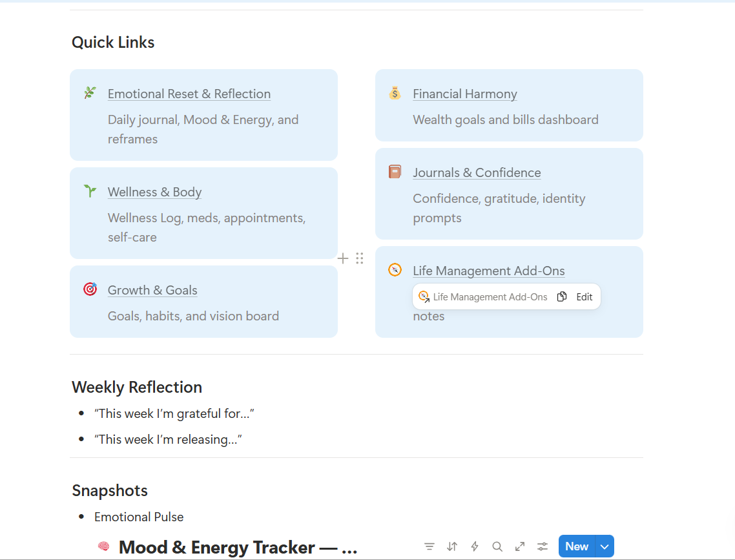The height and width of the screenshot is (560, 735).
Task: Expand the dropdown arrow next to New
Action: 605,546
